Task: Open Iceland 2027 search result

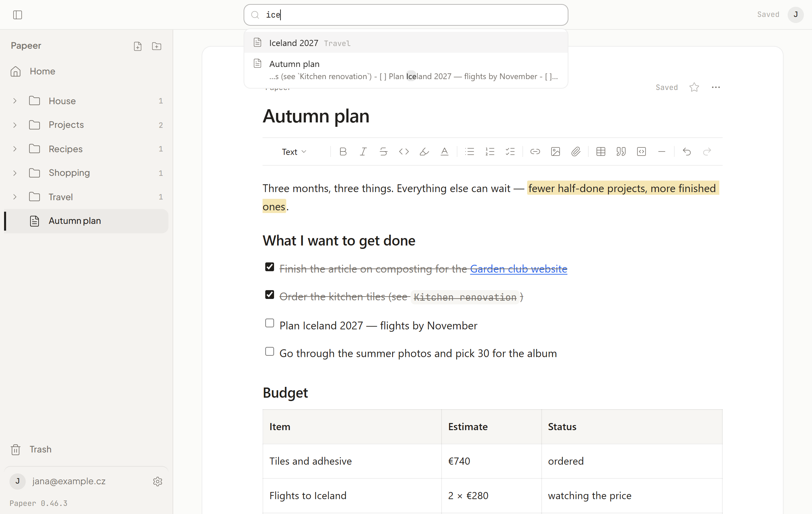Action: (406, 43)
